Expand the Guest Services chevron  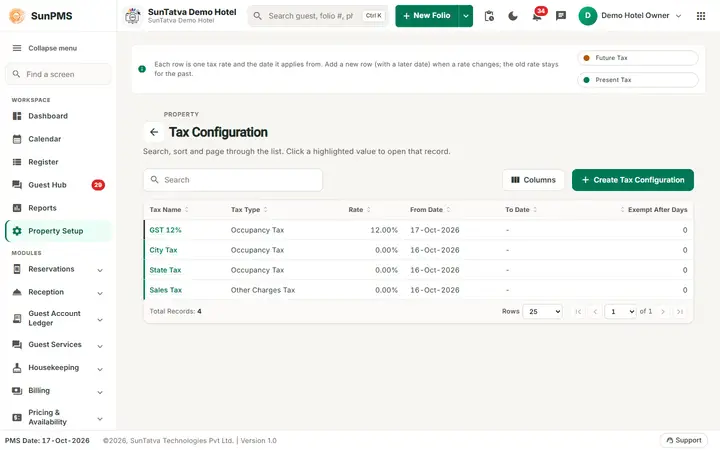100,345
